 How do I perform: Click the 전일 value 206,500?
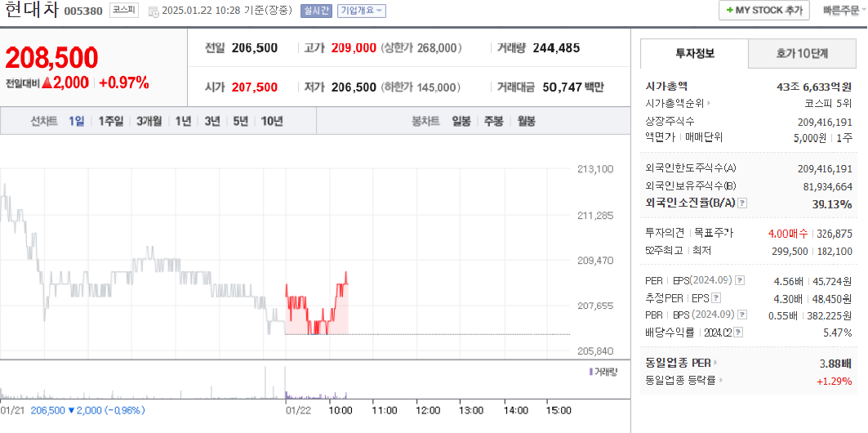click(x=255, y=48)
